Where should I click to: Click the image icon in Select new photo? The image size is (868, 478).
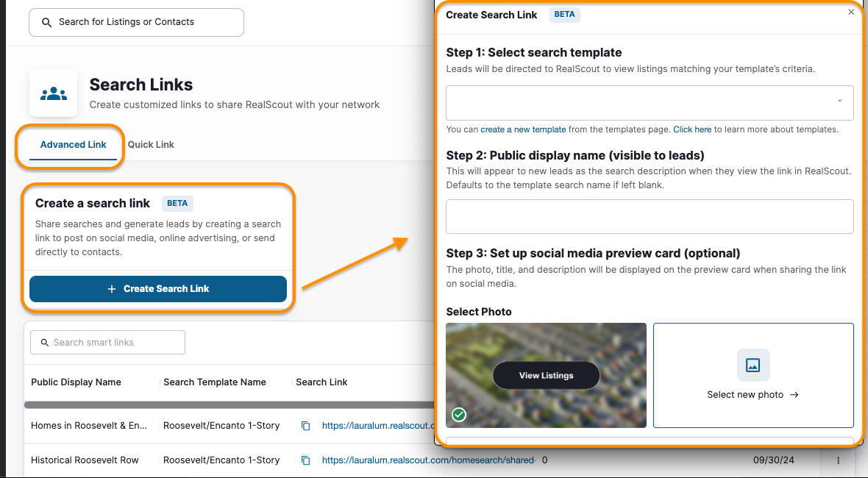point(753,365)
